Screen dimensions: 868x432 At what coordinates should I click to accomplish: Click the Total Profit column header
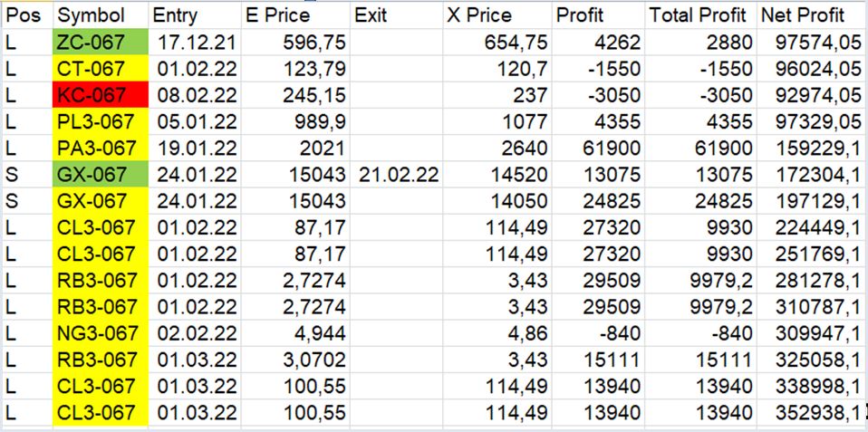pos(698,15)
